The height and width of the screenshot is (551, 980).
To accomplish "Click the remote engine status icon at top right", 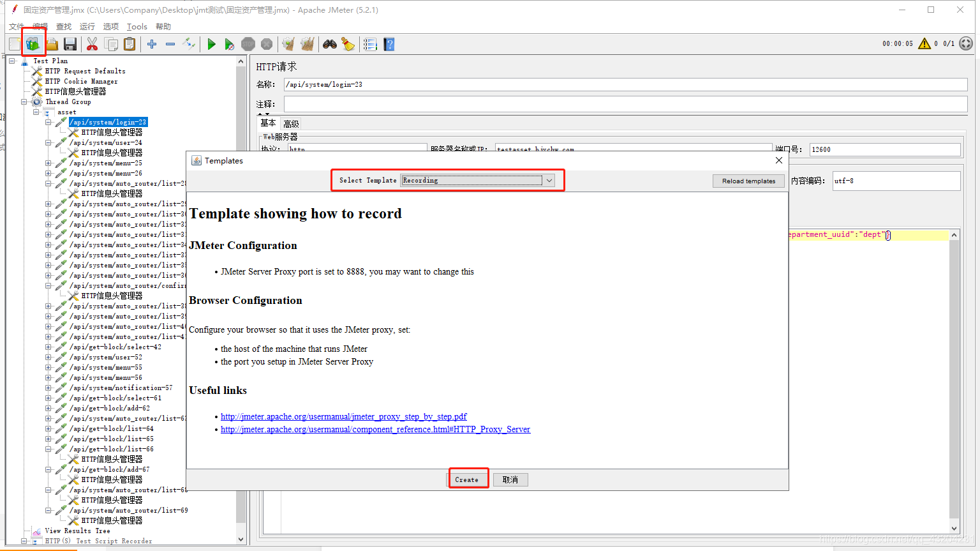I will click(x=966, y=43).
